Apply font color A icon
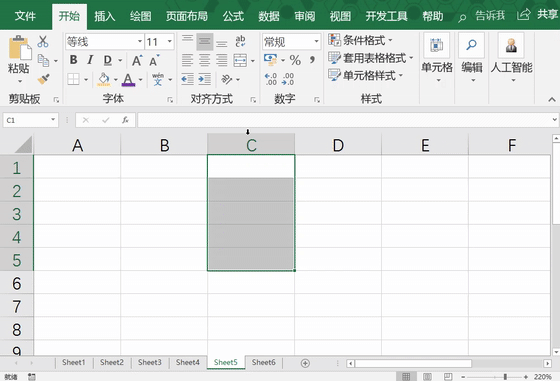Viewport: 560px width, 381px height. point(128,79)
